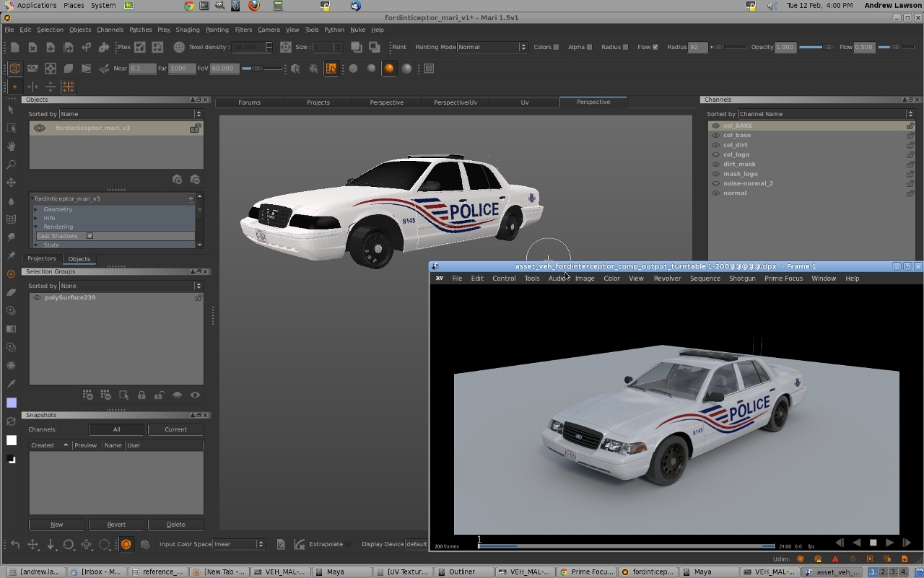This screenshot has height=578, width=924.
Task: Click the lavender foreground color swatch
Action: point(11,403)
